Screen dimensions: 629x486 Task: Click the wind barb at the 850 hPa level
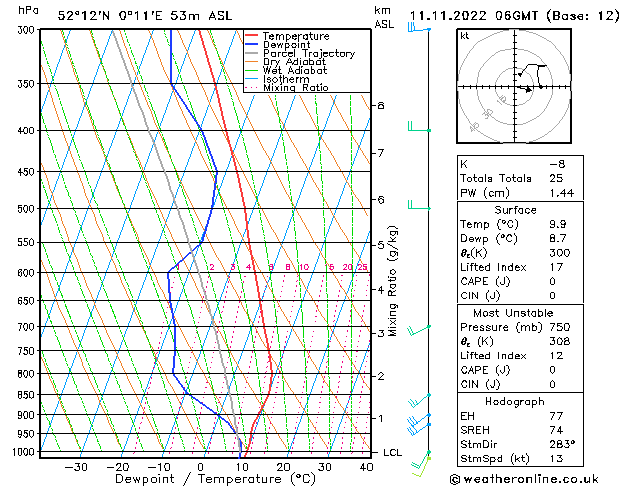point(419,400)
